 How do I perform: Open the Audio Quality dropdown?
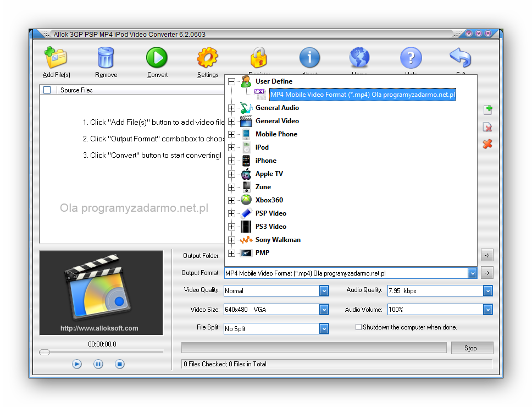point(487,291)
